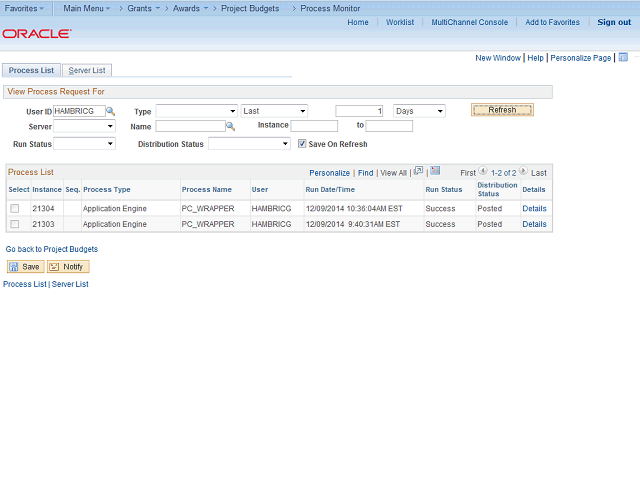Image resolution: width=640 pixels, height=480 pixels.
Task: Click the icon next to Personalize Page
Action: tap(623, 58)
